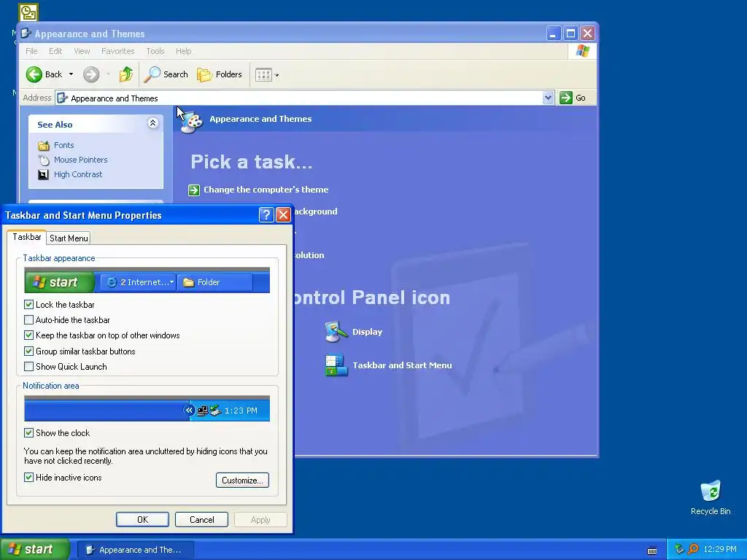Go up one folder level
This screenshot has height=560, width=747.
coord(125,74)
